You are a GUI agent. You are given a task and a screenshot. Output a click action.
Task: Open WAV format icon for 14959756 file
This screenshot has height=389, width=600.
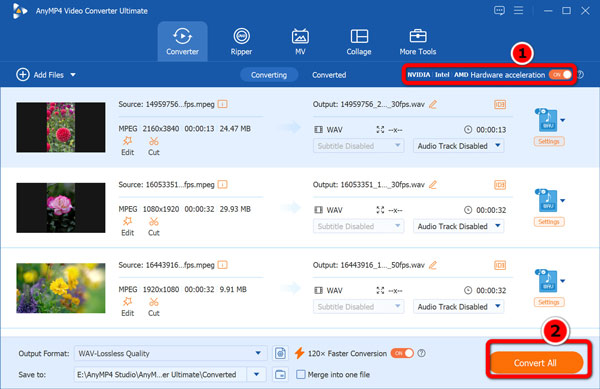point(547,120)
